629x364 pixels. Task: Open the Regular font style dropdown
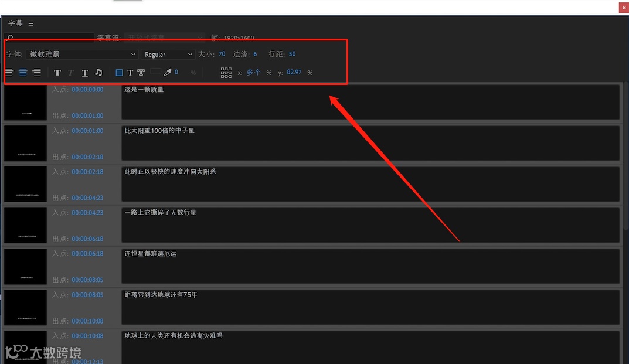168,54
